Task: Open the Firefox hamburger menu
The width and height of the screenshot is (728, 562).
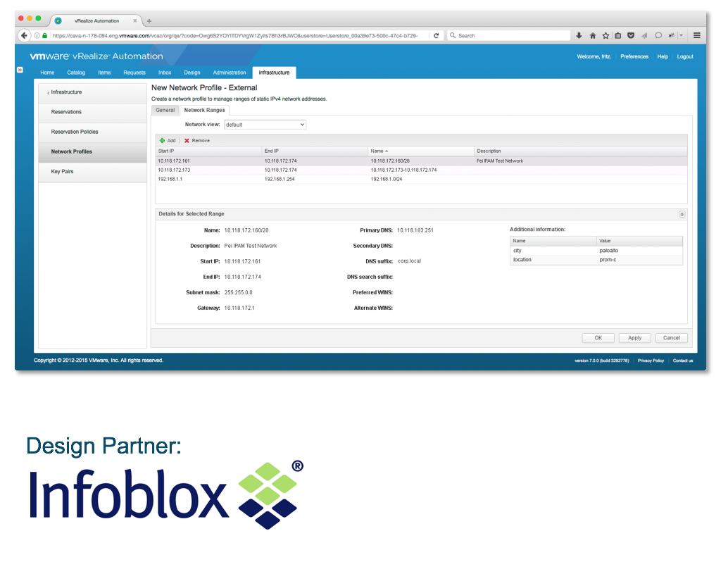Action: pyautogui.click(x=696, y=36)
